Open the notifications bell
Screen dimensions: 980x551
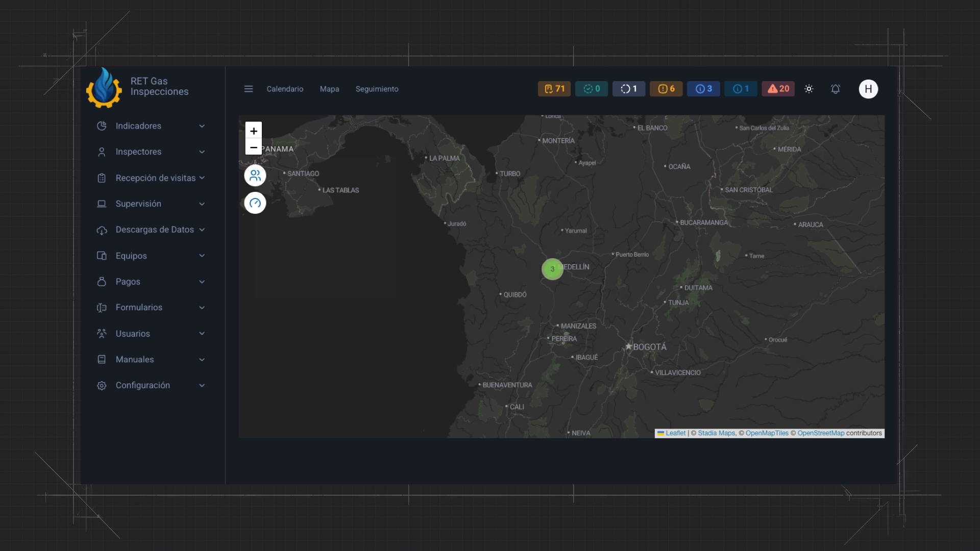click(836, 89)
